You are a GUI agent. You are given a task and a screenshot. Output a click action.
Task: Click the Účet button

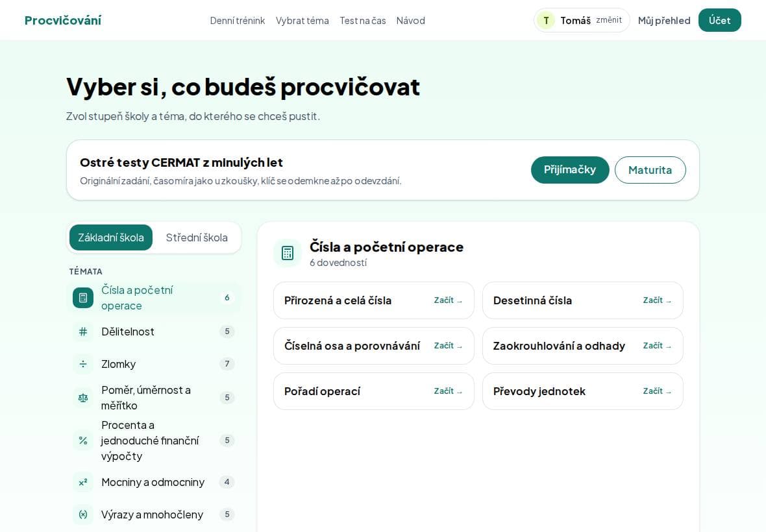click(x=720, y=20)
